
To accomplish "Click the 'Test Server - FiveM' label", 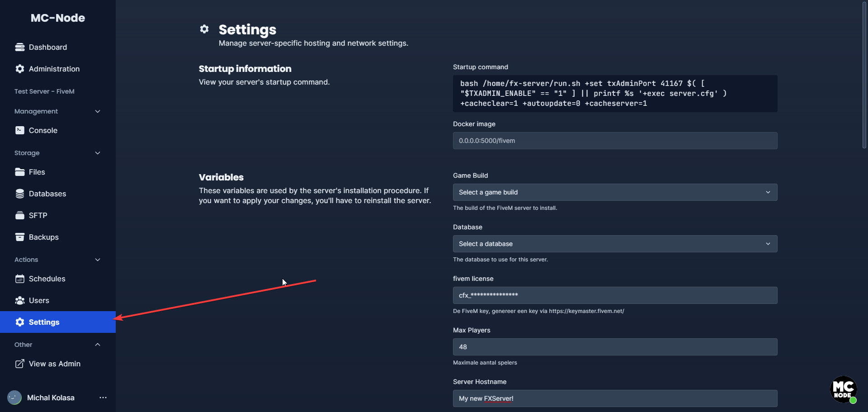I will [44, 91].
